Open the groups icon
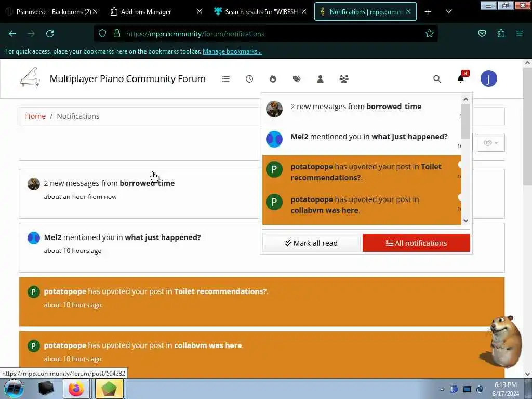 [344, 79]
